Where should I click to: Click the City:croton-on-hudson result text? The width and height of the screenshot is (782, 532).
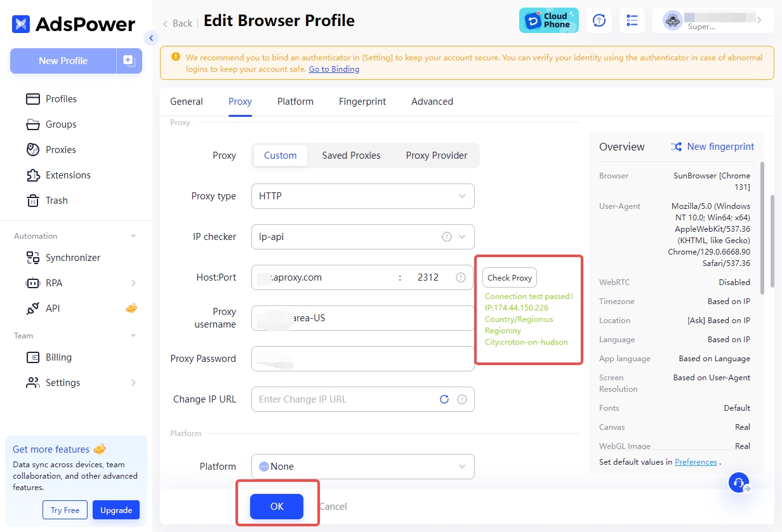pos(526,342)
